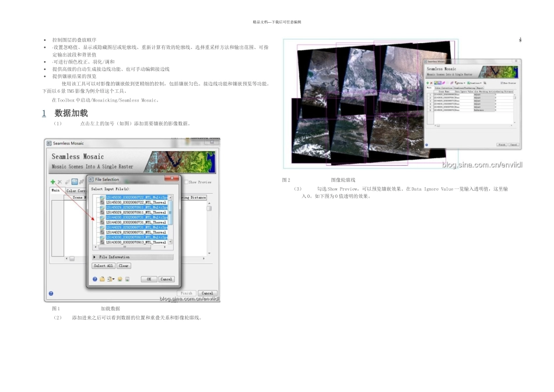Click the Reference cell in table row 6
This screenshot has height=392, width=554.
484,110
